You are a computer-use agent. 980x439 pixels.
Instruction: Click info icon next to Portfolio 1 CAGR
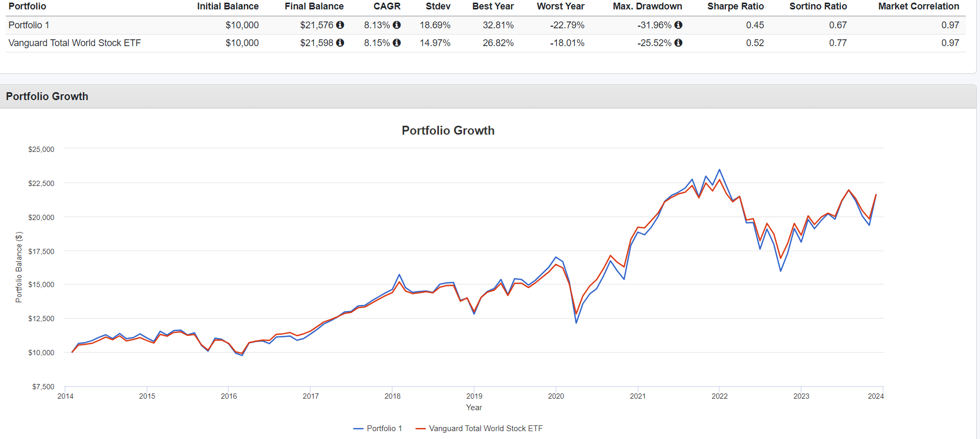(x=396, y=25)
